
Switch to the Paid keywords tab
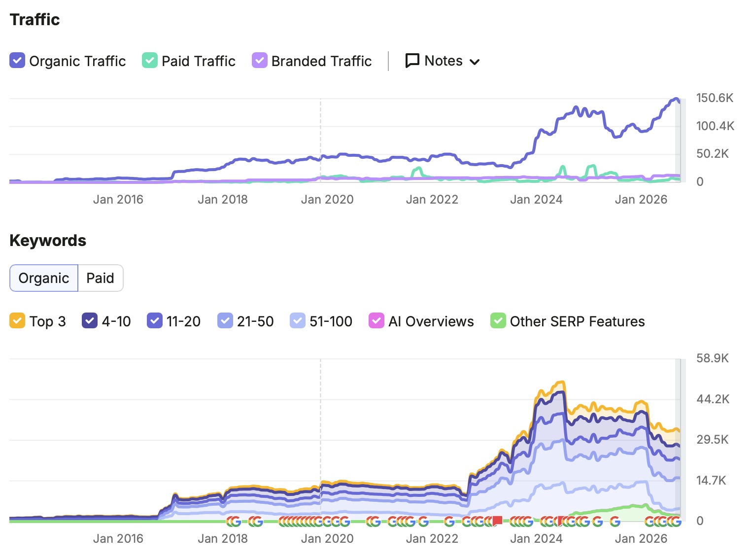[x=101, y=278]
